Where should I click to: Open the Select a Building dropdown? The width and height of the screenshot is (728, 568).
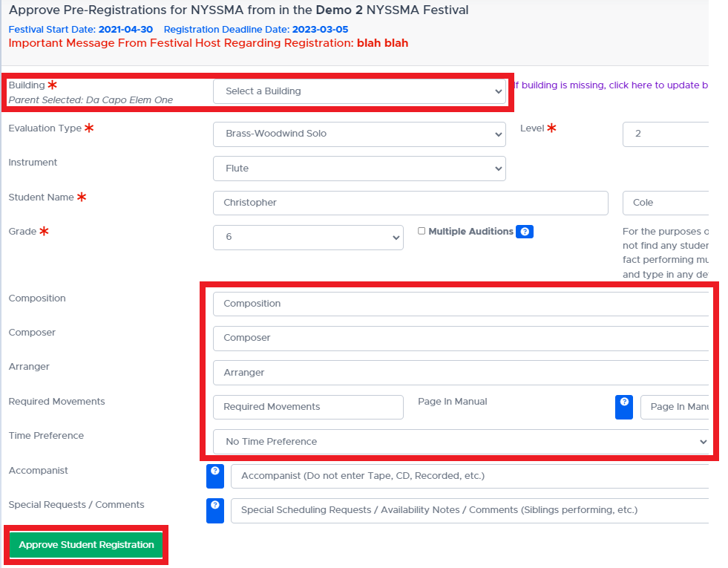[359, 91]
